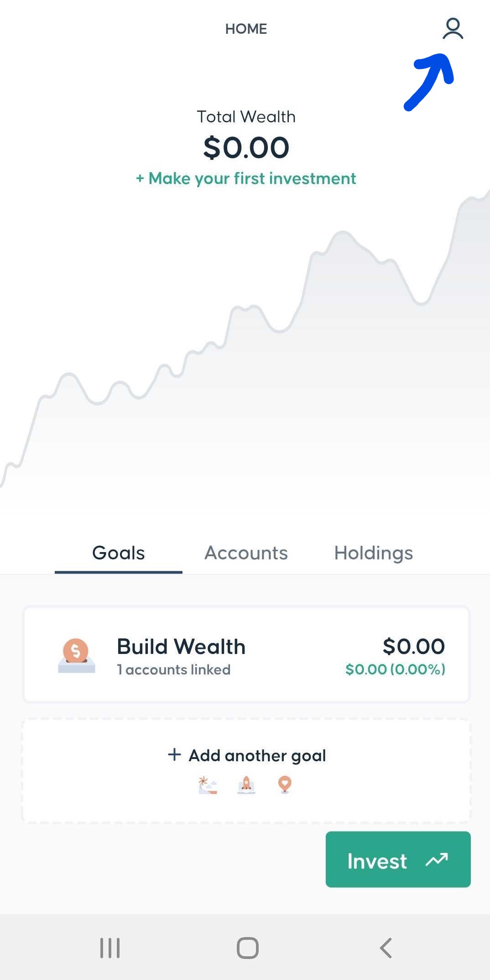490x980 pixels.
Task: Open the user profile icon
Action: pyautogui.click(x=453, y=29)
